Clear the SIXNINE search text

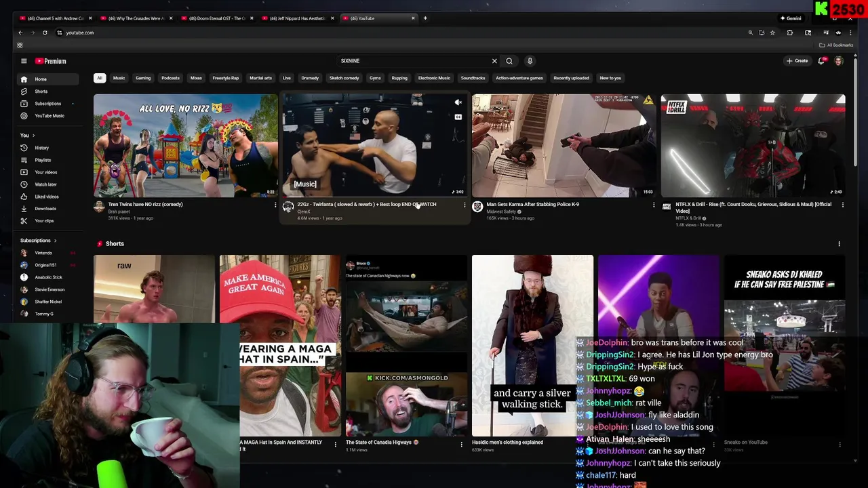494,61
